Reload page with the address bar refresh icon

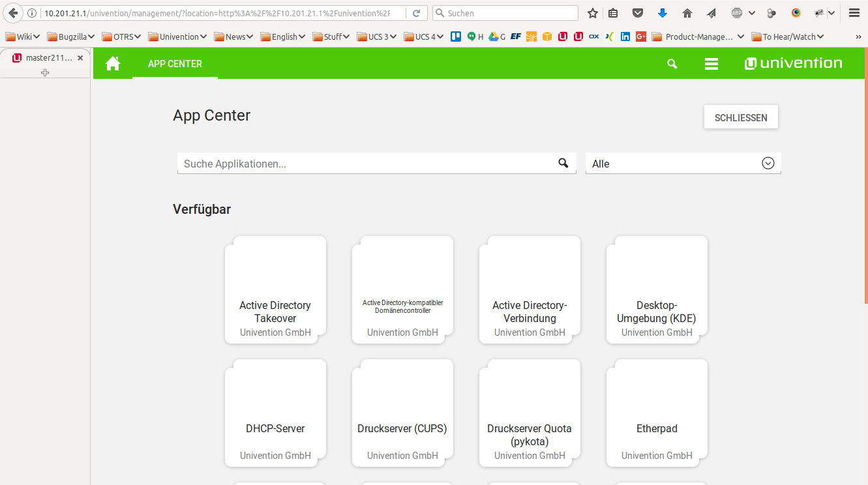(x=416, y=13)
